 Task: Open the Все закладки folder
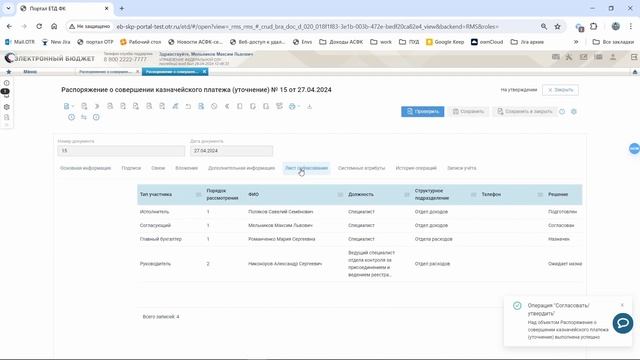pos(613,42)
